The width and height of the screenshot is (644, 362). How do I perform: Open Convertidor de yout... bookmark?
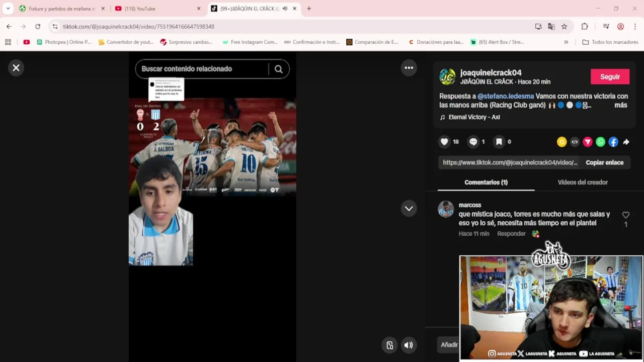click(x=126, y=42)
